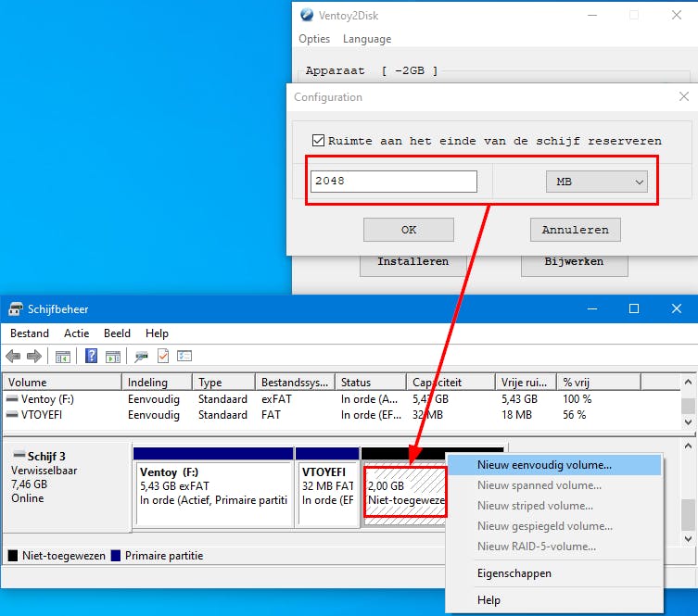Screen dimensions: 698x616
Task: Click the drive icon next to Ventoy (F:)
Action: 12,399
